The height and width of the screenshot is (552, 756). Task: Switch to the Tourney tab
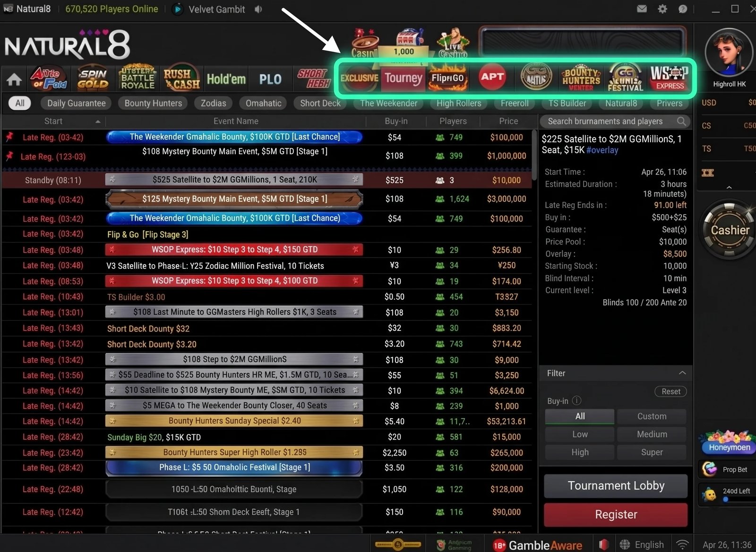coord(403,78)
